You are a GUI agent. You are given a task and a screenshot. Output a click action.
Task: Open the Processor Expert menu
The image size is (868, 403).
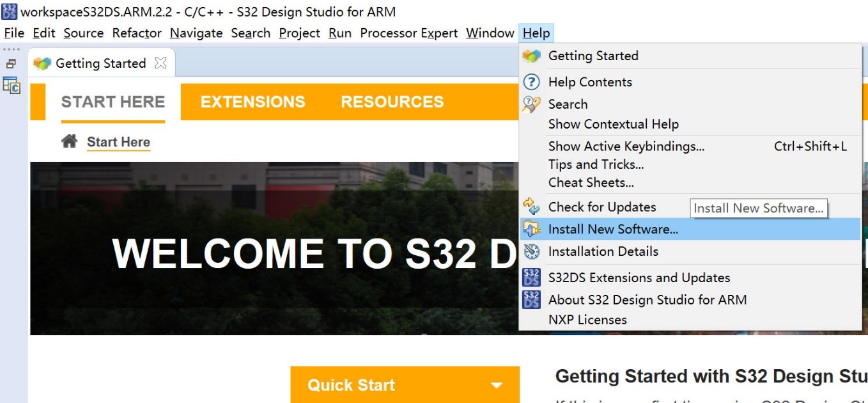pyautogui.click(x=409, y=33)
